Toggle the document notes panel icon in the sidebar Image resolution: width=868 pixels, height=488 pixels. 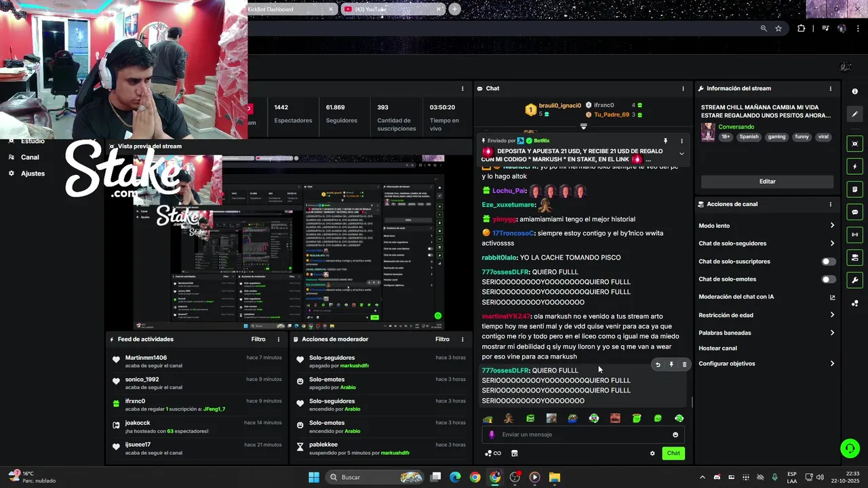(x=854, y=189)
